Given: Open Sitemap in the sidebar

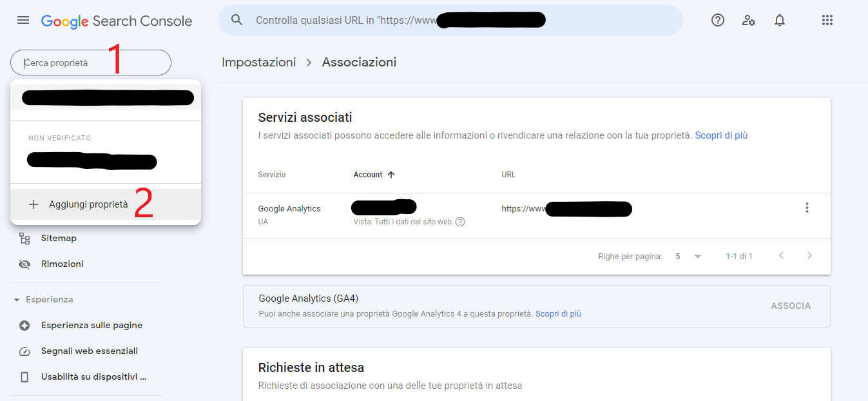Looking at the screenshot, I should [59, 239].
